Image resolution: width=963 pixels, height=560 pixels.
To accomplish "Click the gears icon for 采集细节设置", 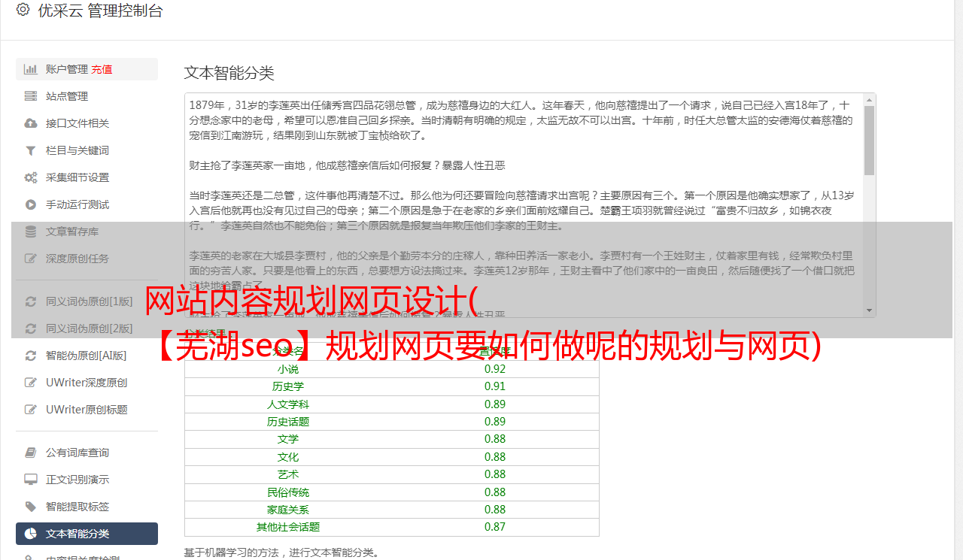I will (31, 177).
